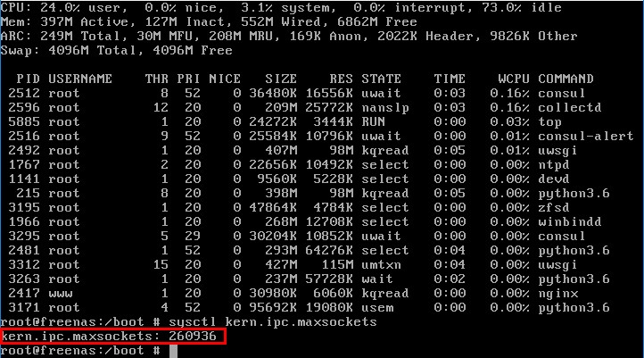644x358 pixels.
Task: Click the '9826K Other' ARC value
Action: click(534, 37)
